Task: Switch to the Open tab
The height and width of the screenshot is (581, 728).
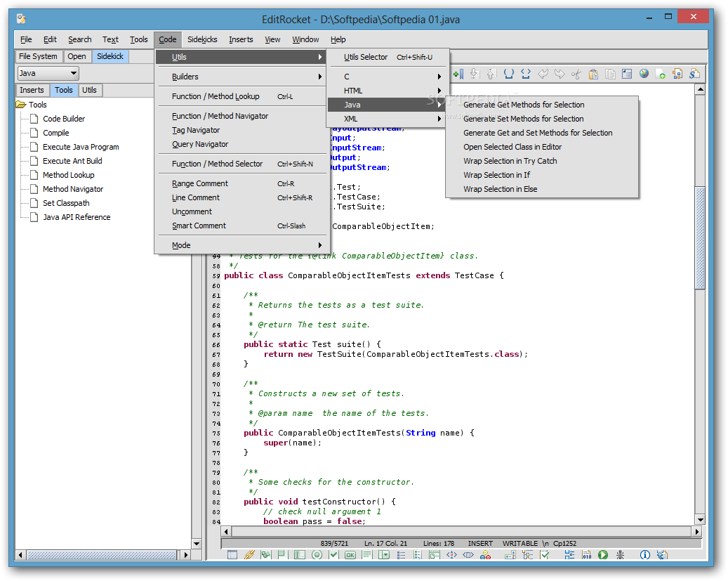Action: coord(77,56)
